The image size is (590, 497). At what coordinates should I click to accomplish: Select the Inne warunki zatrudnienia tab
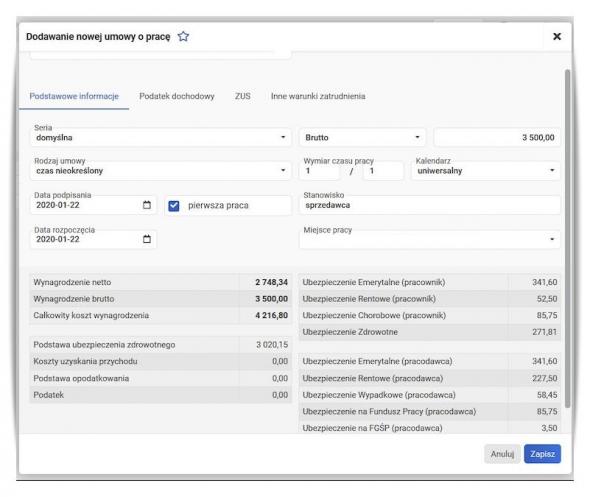tap(318, 96)
